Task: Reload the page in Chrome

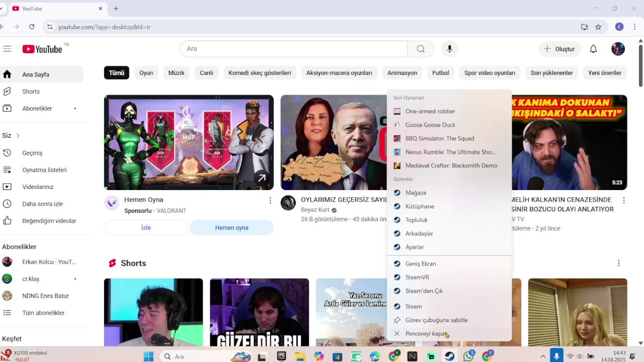Action: coord(32,27)
